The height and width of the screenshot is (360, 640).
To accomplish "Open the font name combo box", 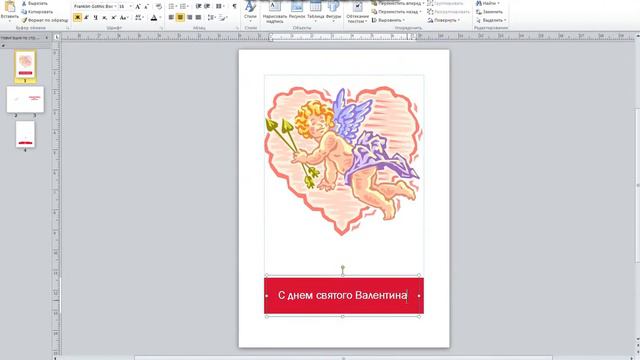I will [95, 7].
